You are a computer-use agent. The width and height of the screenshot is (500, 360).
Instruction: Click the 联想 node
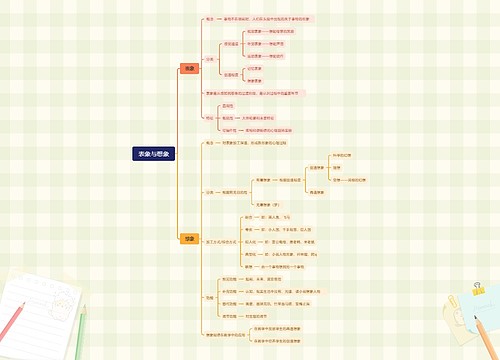pyautogui.click(x=249, y=267)
